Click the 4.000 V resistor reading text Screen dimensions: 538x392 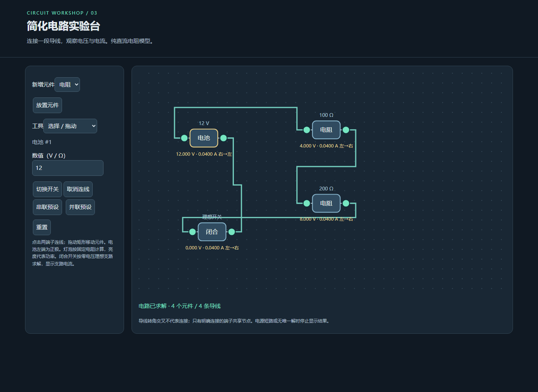pos(326,146)
